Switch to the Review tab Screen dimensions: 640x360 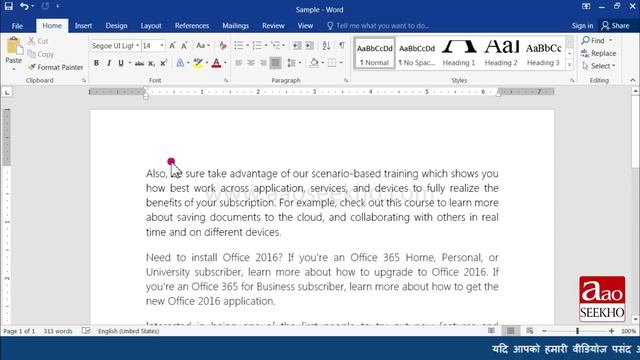(273, 26)
